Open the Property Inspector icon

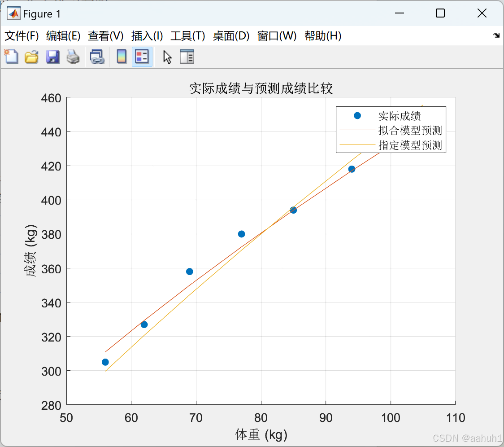pos(187,57)
